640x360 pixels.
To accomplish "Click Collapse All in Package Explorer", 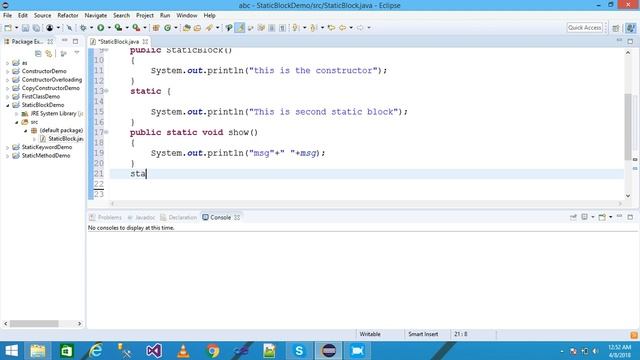I will (38, 53).
